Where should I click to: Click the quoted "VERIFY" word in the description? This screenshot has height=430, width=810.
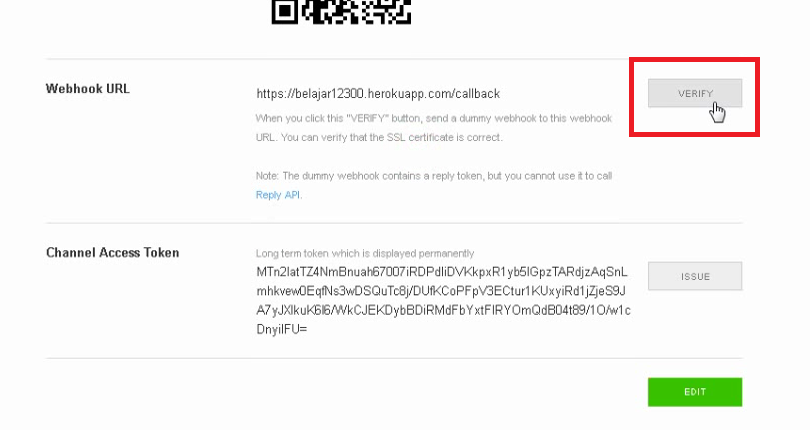[367, 118]
